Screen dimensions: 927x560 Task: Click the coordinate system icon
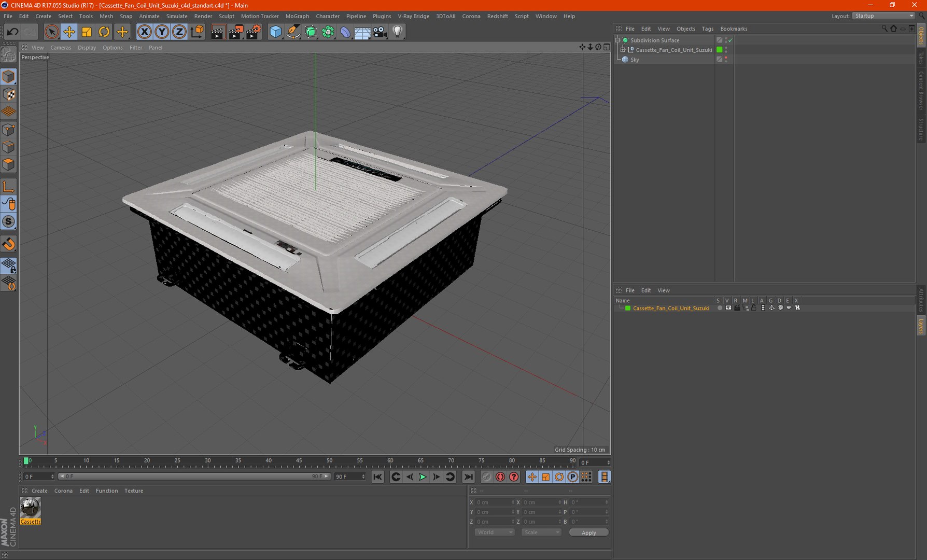tap(197, 32)
